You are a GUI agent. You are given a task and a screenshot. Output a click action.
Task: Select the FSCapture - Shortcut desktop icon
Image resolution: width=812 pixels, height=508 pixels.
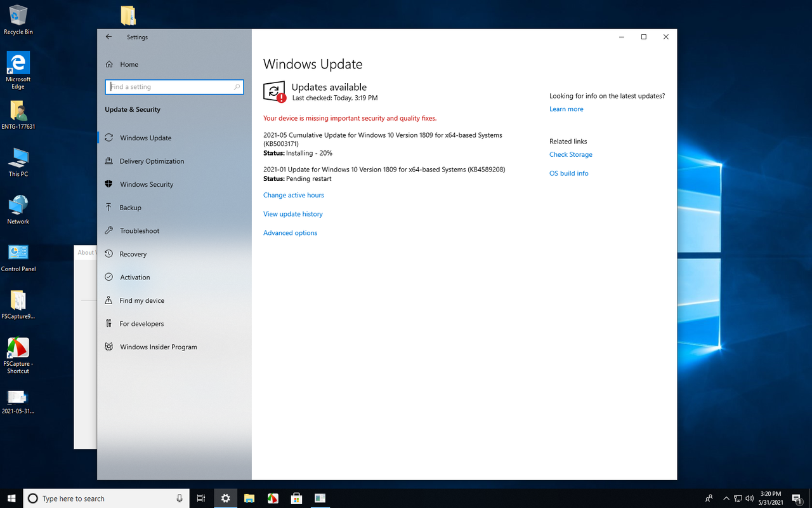pos(18,356)
